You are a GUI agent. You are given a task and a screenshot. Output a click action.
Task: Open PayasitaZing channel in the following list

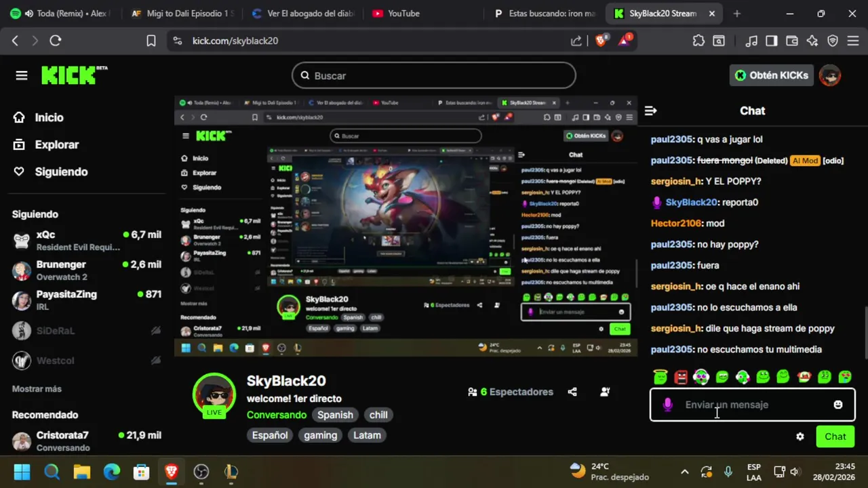coord(87,300)
